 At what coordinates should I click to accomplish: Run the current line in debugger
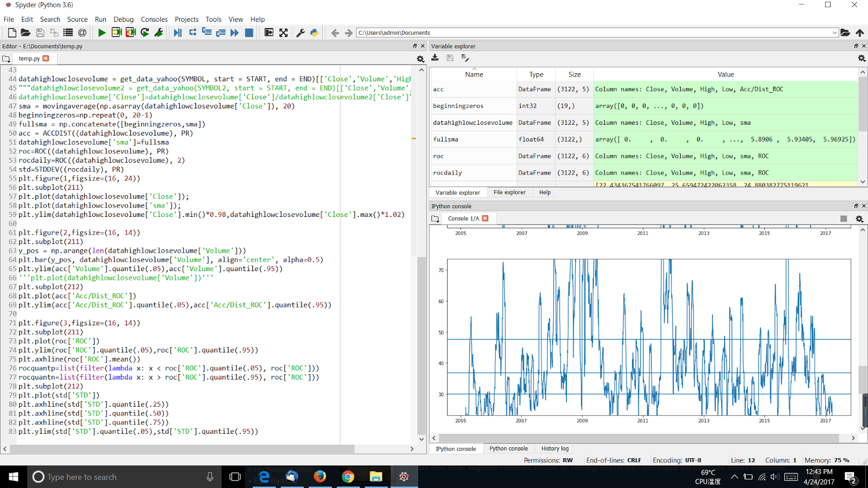(x=193, y=33)
